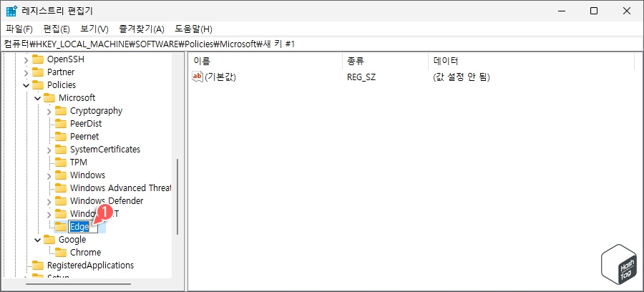Click the tree pane vertical scrollbar

click(x=177, y=197)
